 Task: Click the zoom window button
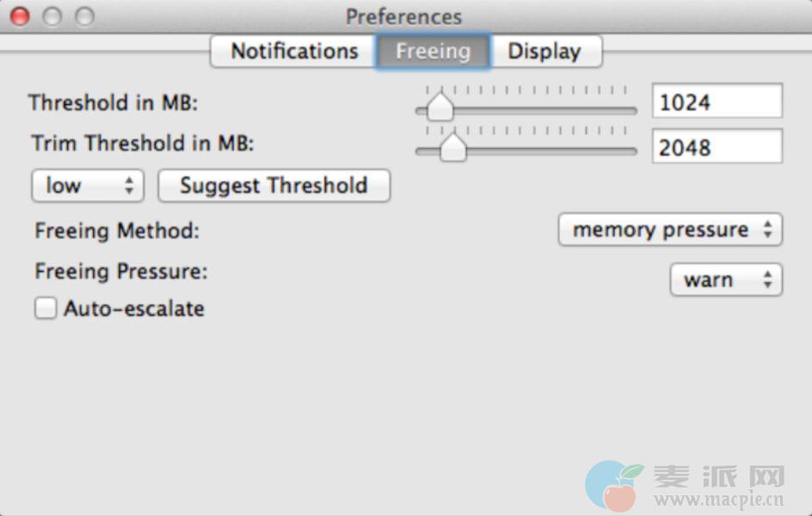point(83,16)
